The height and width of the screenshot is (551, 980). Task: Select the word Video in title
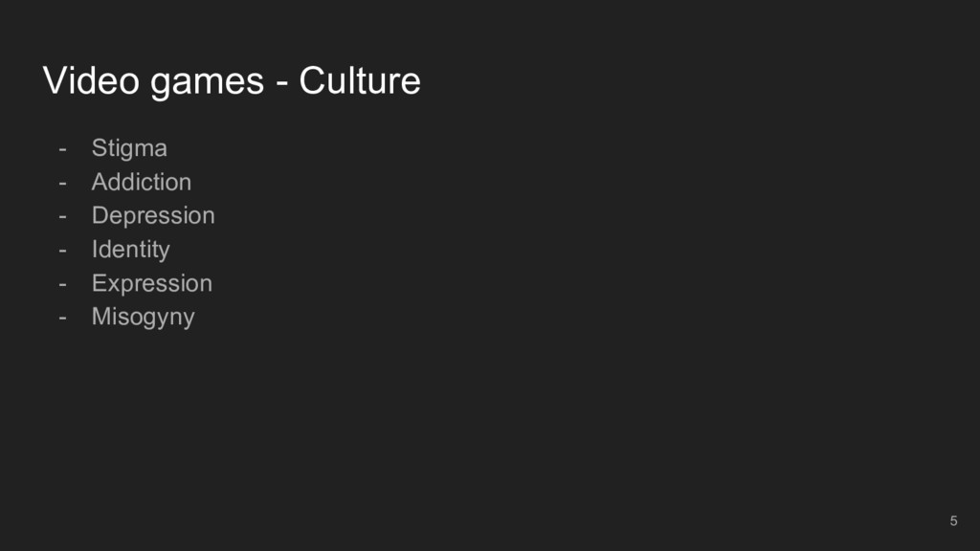click(91, 80)
